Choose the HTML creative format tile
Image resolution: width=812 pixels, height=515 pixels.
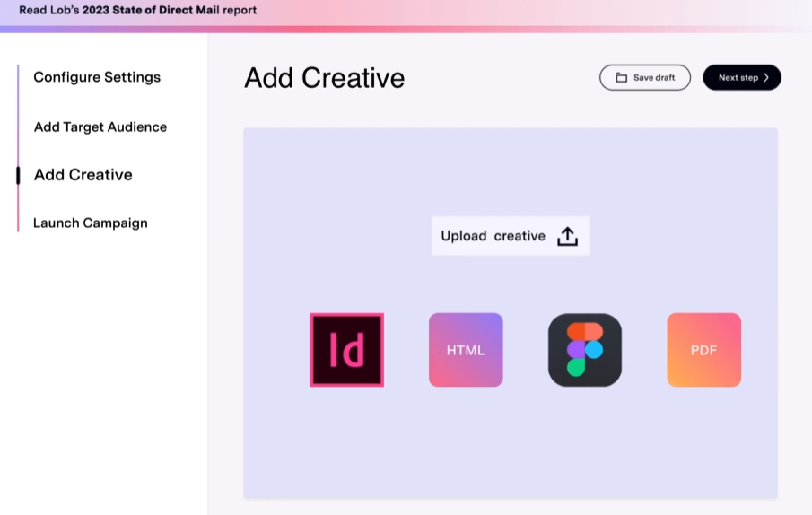point(466,350)
